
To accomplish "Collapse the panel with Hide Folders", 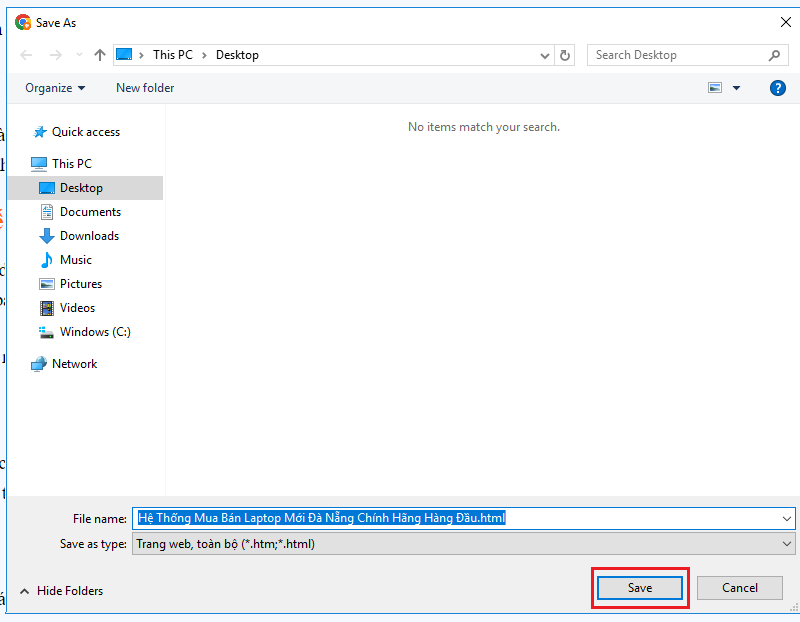I will pyautogui.click(x=62, y=591).
